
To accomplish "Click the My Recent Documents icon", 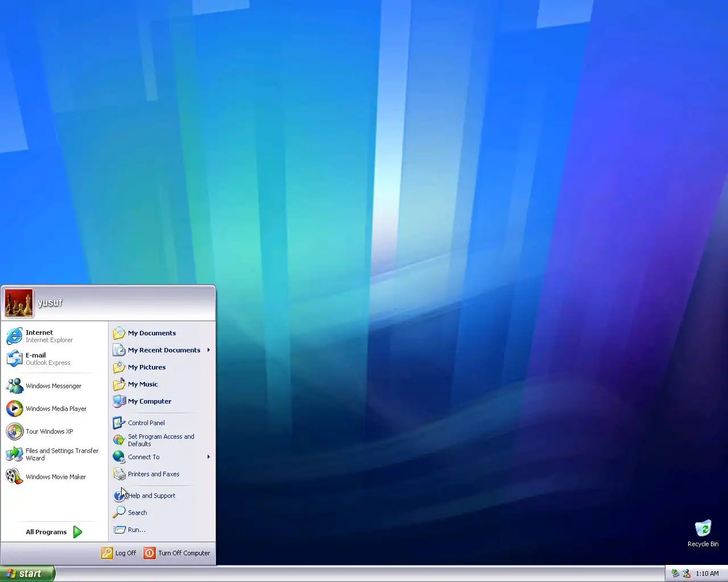I will coord(119,350).
